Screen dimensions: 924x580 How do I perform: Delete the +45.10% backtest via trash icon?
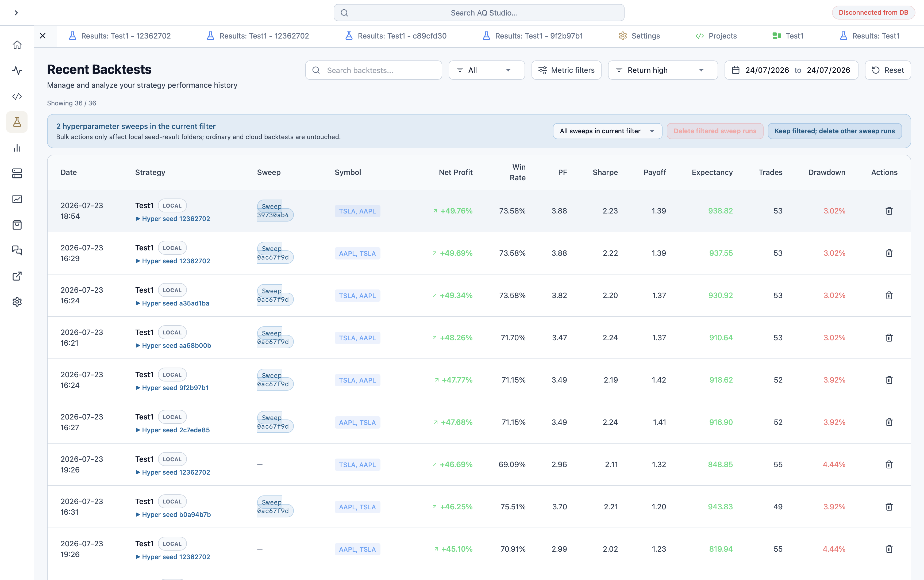click(x=889, y=549)
